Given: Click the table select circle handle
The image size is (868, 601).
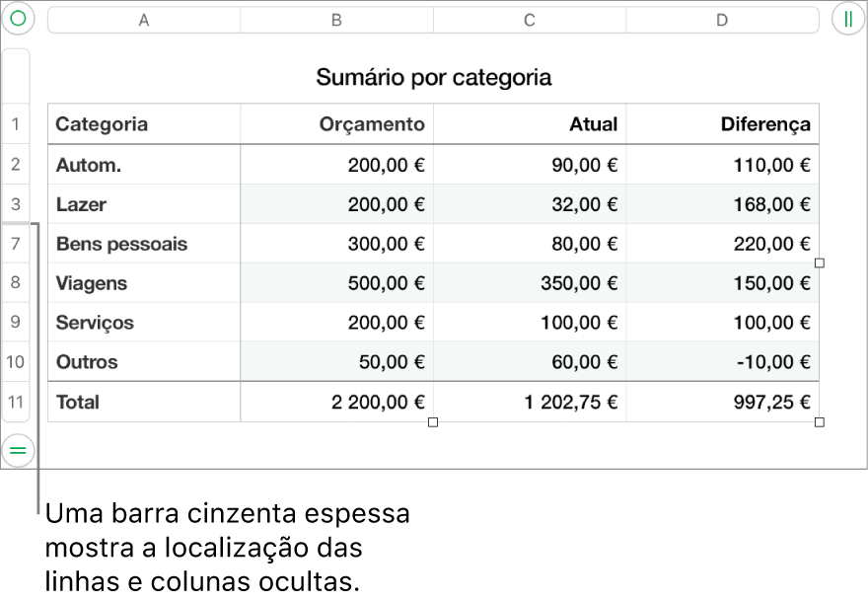Looking at the screenshot, I should tap(19, 19).
